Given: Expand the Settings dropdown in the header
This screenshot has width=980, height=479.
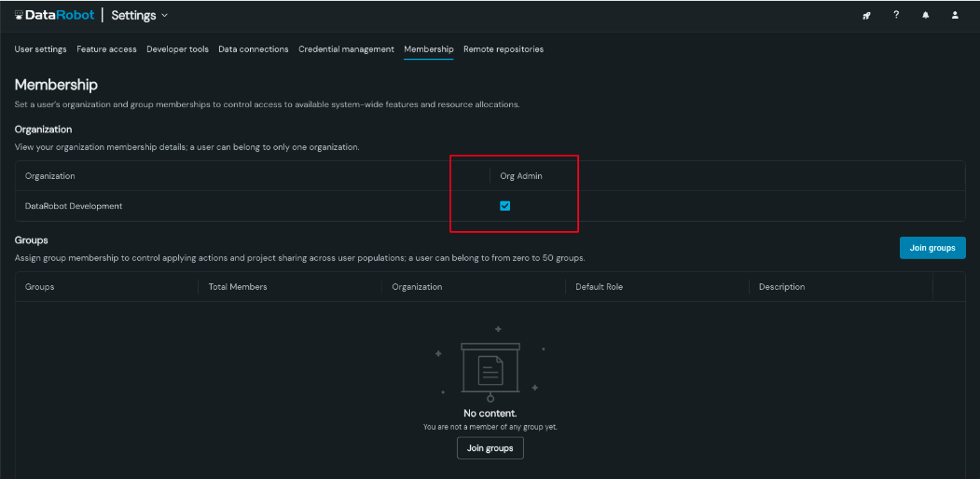Looking at the screenshot, I should (x=140, y=15).
